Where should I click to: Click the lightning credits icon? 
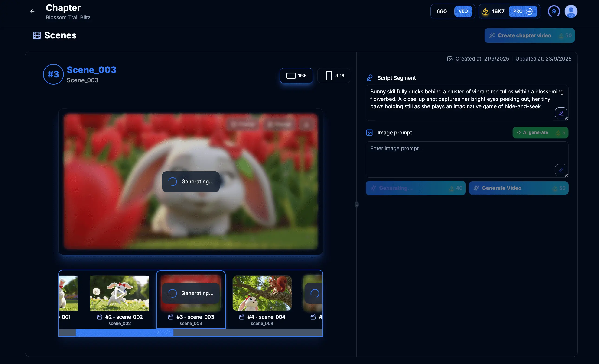pyautogui.click(x=485, y=11)
